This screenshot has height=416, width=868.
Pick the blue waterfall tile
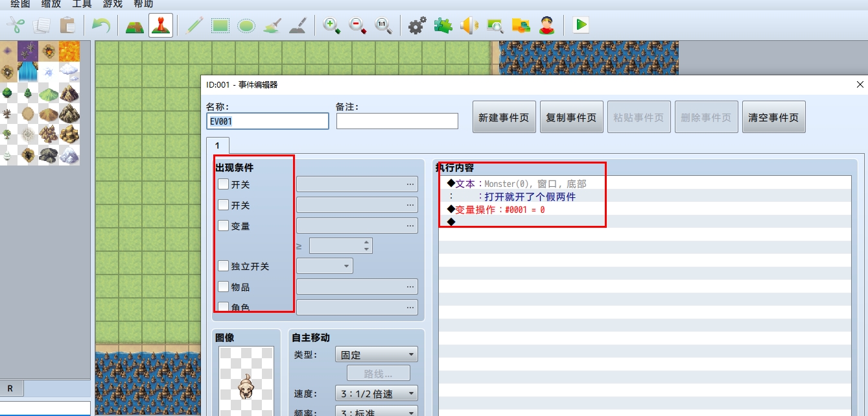point(28,71)
